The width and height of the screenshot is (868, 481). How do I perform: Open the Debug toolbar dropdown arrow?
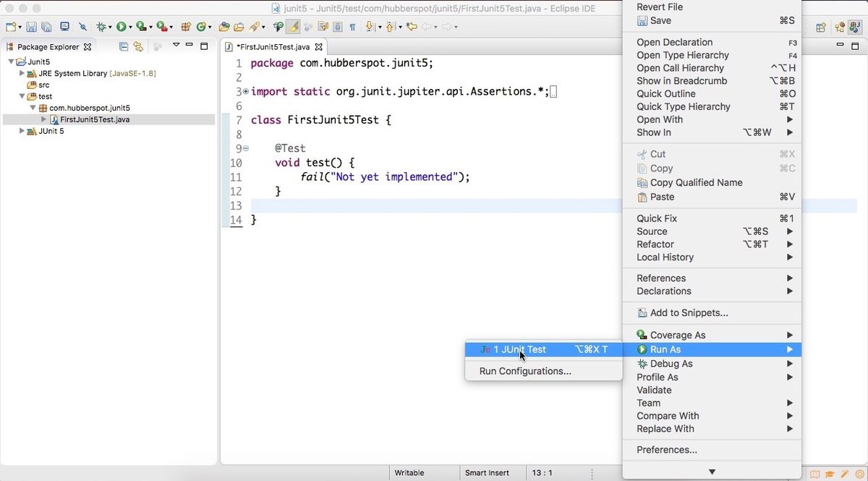[x=110, y=27]
